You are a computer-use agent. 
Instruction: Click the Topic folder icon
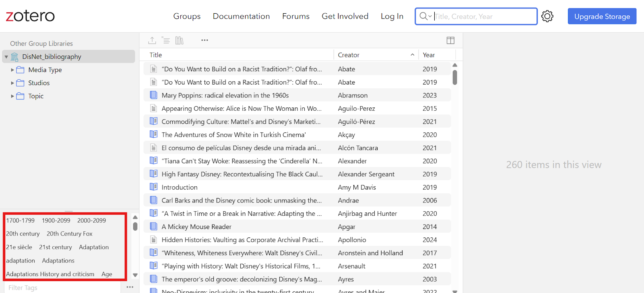[x=20, y=96]
